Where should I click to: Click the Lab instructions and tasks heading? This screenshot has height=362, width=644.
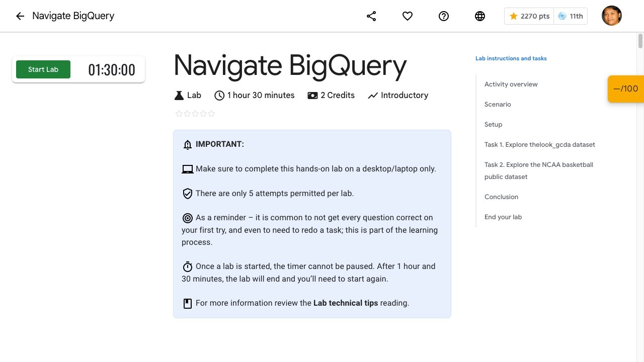[511, 58]
